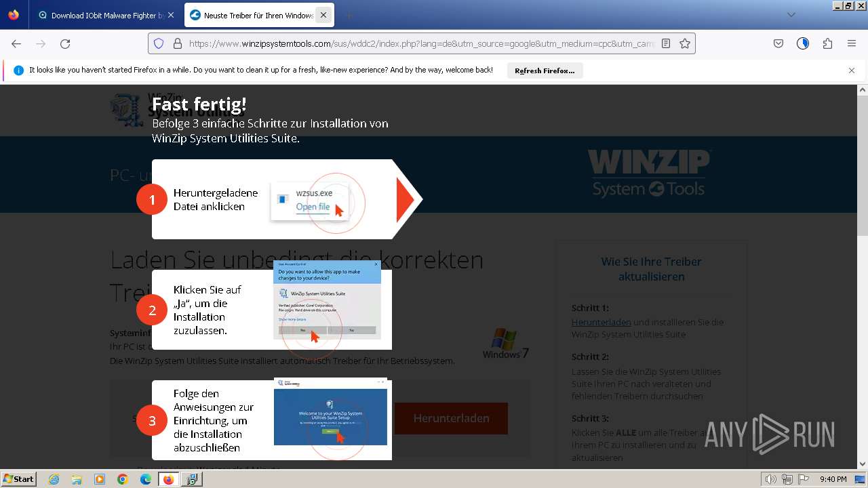Click the User Account Control dialog illustration
This screenshot has height=488, width=868.
click(x=327, y=300)
